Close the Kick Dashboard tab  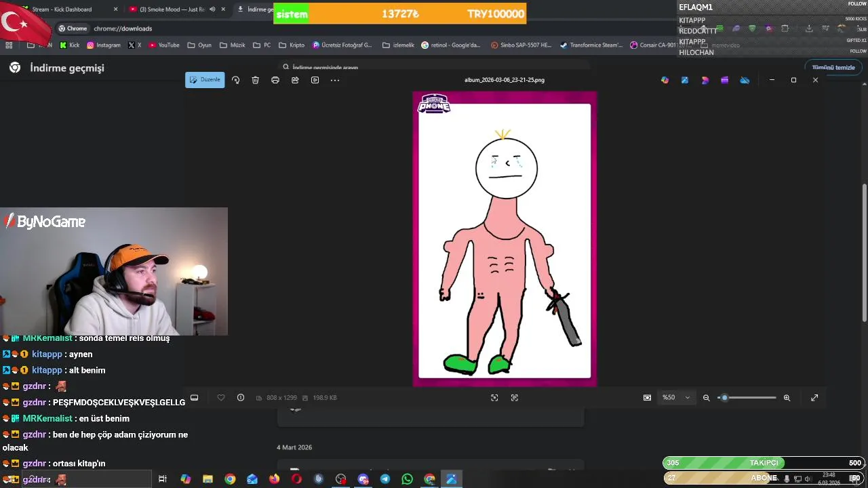point(115,9)
